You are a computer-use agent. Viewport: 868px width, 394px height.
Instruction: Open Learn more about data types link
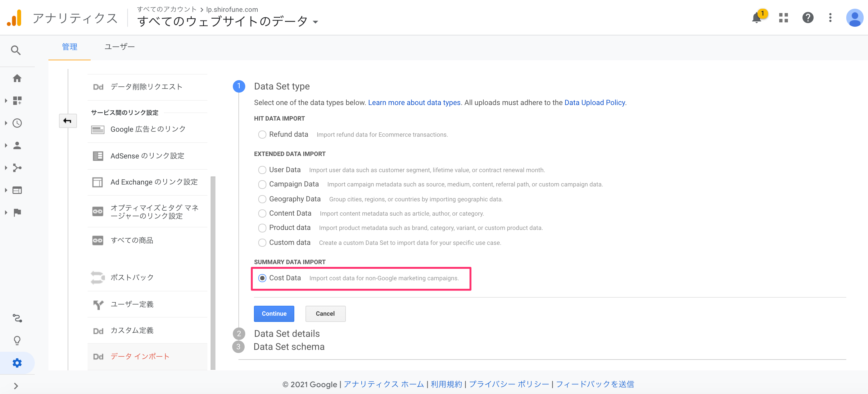pyautogui.click(x=414, y=103)
